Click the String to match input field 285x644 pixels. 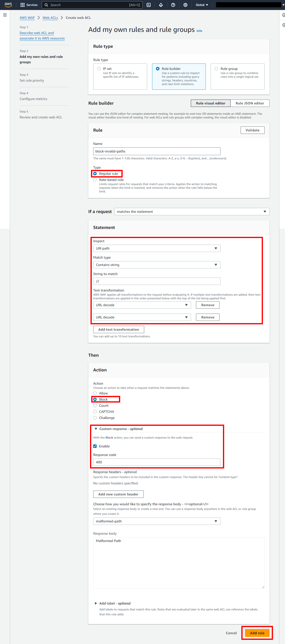pos(157,281)
